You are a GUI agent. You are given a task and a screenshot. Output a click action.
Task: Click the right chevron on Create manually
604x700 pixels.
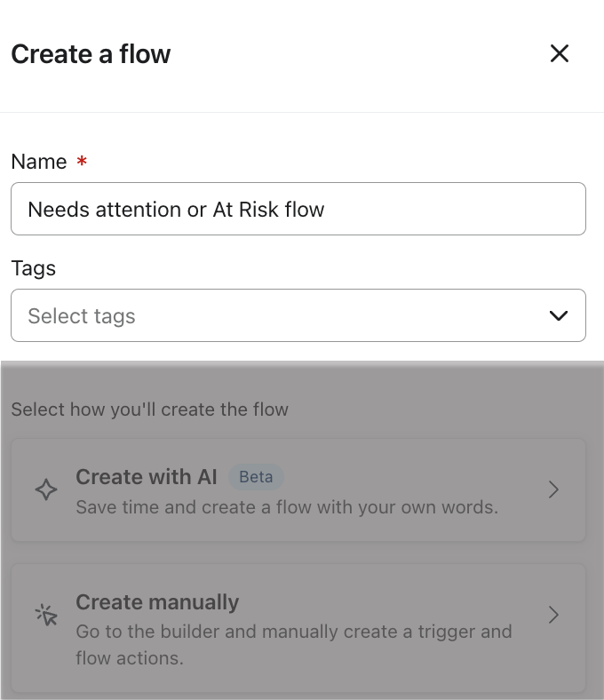[x=553, y=615]
